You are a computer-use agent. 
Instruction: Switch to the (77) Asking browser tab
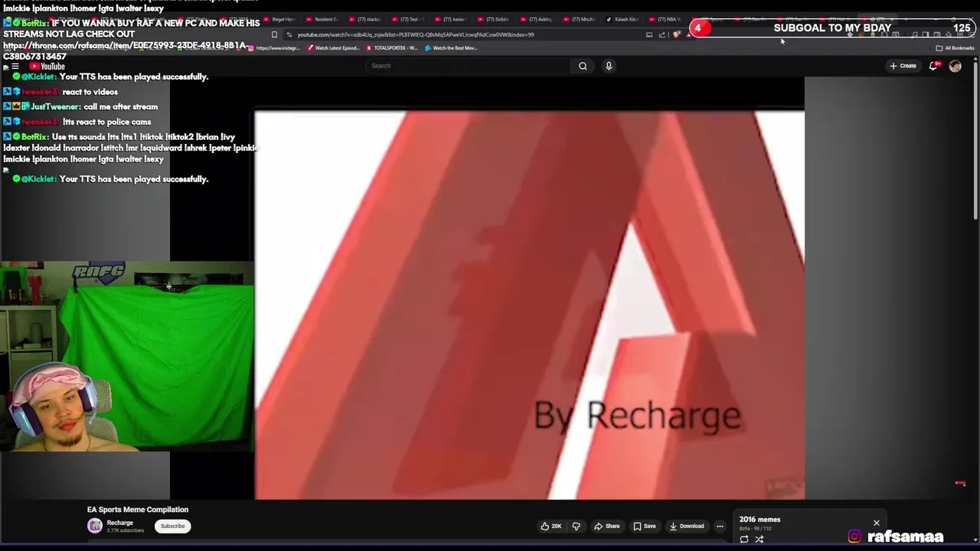coord(536,19)
